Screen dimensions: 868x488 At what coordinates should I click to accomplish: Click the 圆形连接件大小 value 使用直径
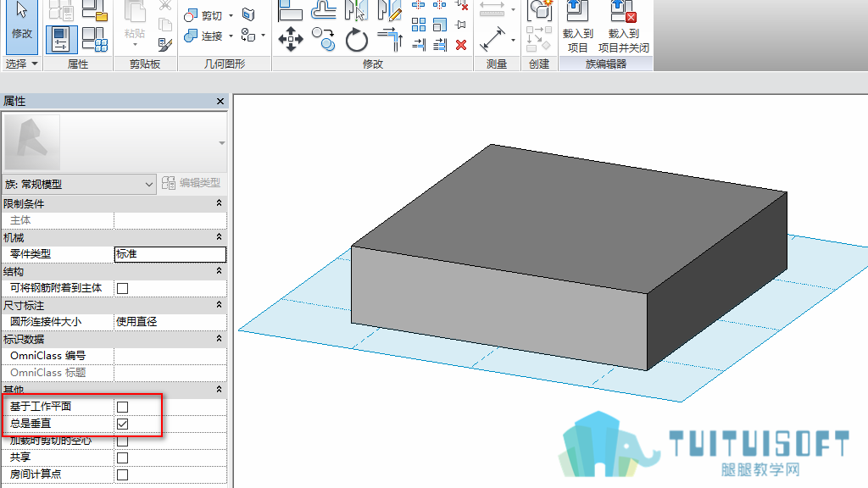[x=170, y=322]
